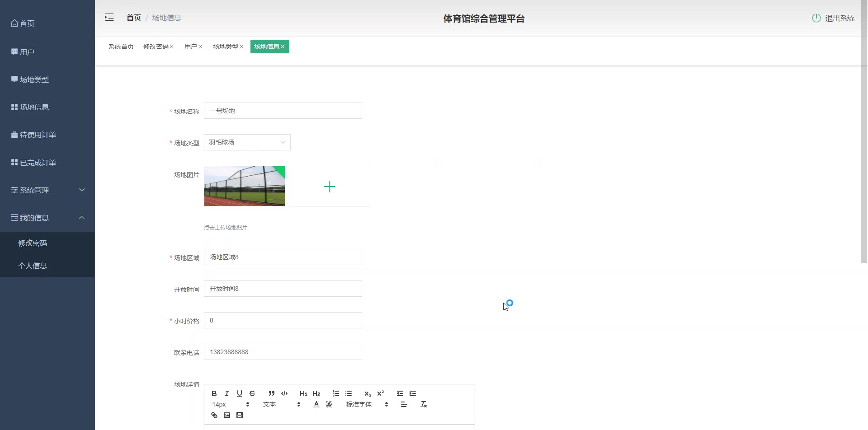Open the 场地类型 dropdown showing 羽毛球场
Viewport: 868px width, 430px height.
click(x=247, y=142)
